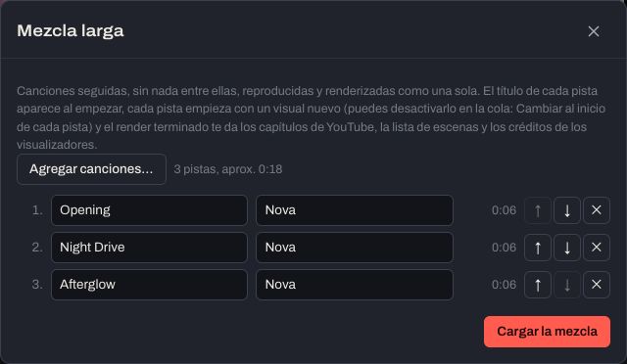Edit the Nova artist field for track one

click(x=355, y=210)
